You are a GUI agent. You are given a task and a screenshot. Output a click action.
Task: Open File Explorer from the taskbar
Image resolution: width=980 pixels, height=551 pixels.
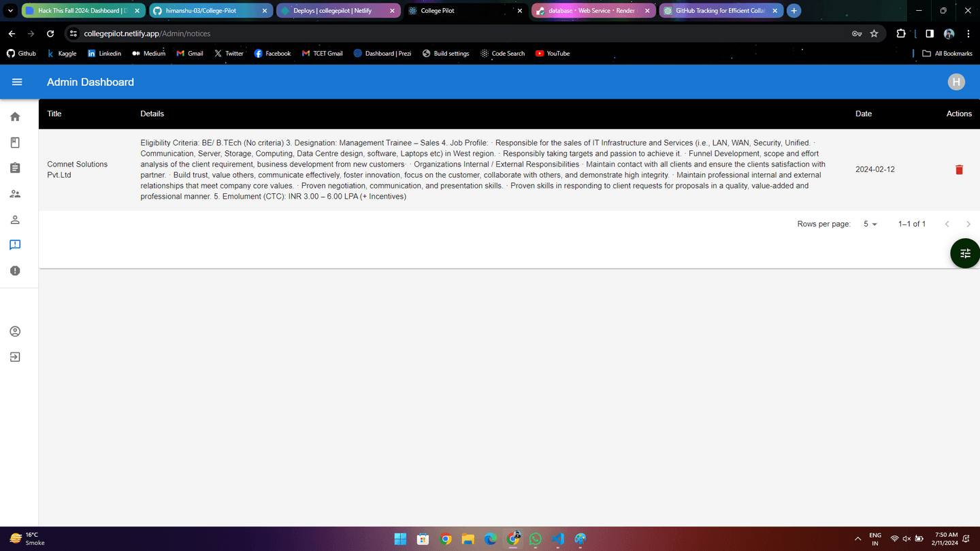(x=468, y=539)
